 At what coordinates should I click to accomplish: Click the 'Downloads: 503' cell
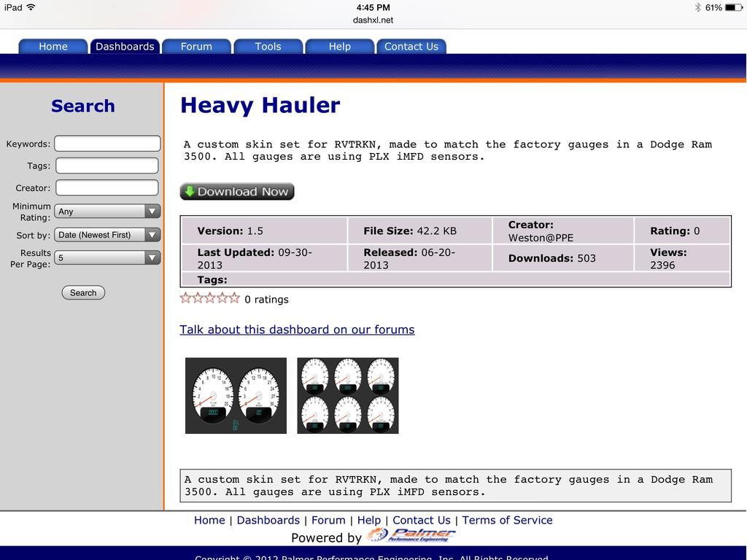(563, 258)
